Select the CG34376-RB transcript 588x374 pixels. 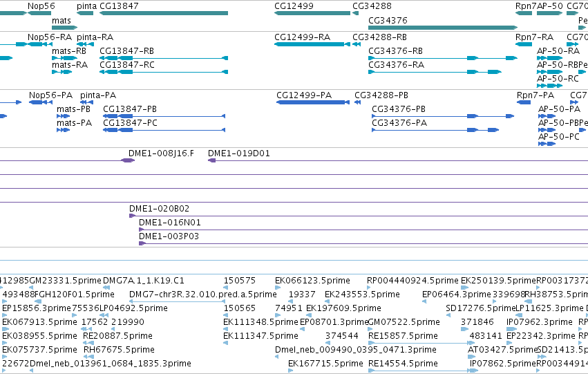(443, 58)
